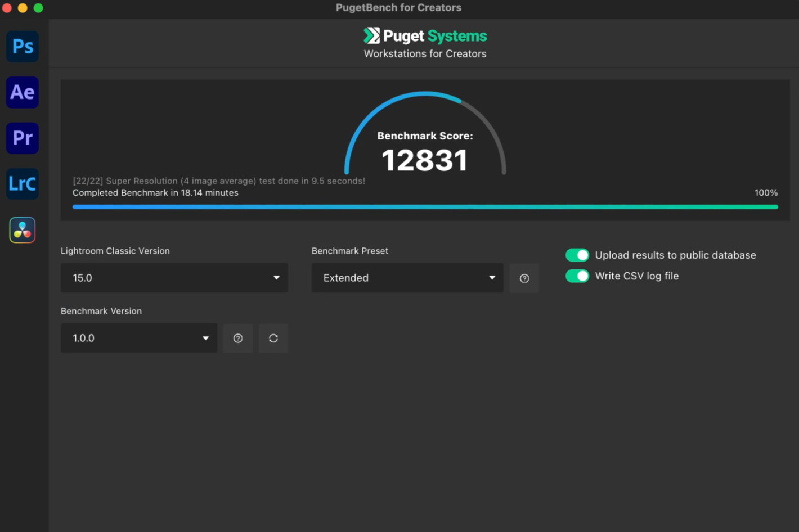
Task: Click the Puget Systems logo
Action: click(x=425, y=36)
